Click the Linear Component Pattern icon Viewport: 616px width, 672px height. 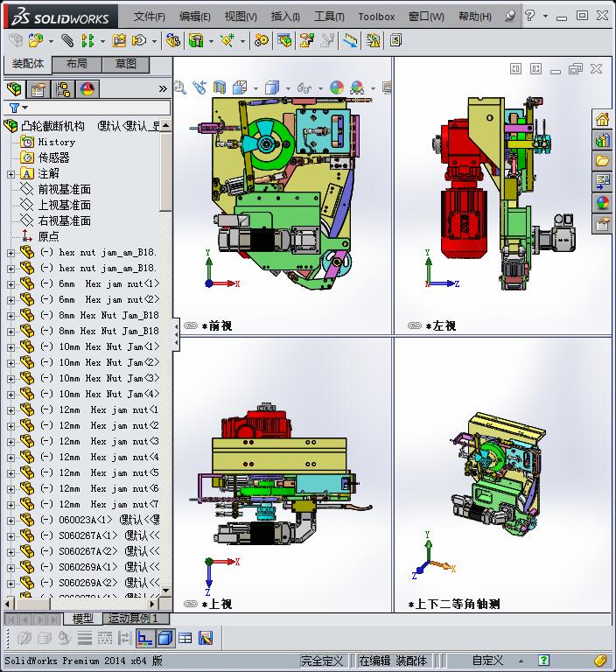pyautogui.click(x=87, y=41)
